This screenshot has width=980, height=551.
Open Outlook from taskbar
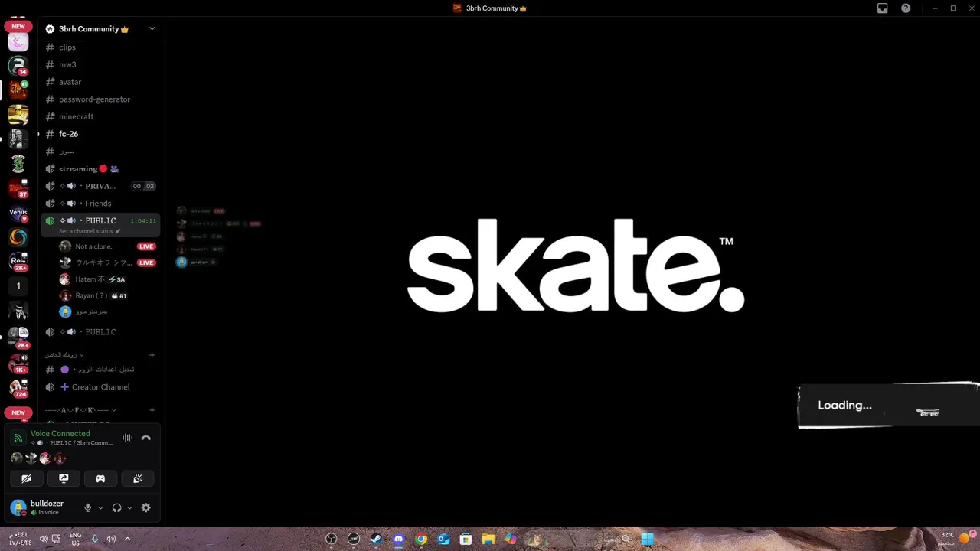pyautogui.click(x=443, y=539)
